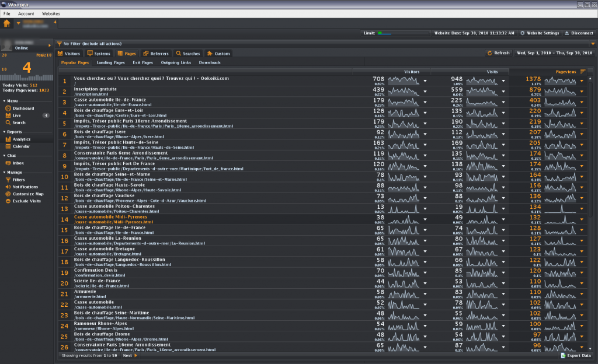Click the scrollbar down arrow at table bottom
Viewport: 598px width, 364px height.
[590, 348]
